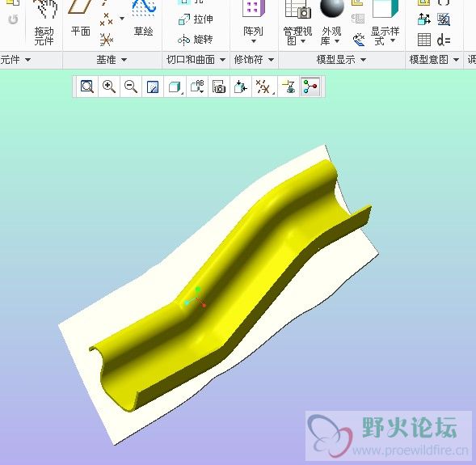Screen dimensions: 476x465
Task: Open the display style cube icon
Action: pos(175,87)
